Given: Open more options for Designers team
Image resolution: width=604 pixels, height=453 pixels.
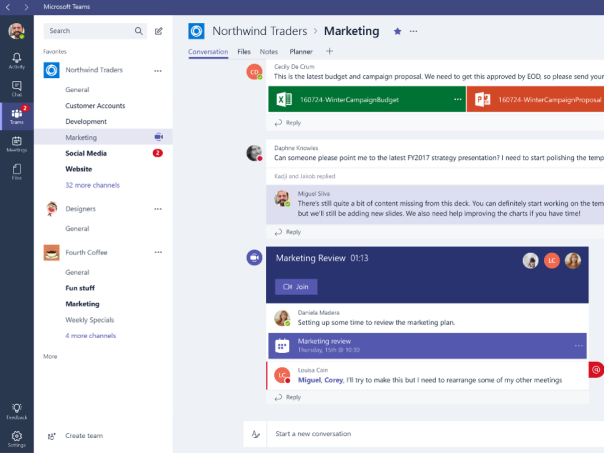Looking at the screenshot, I should [157, 209].
